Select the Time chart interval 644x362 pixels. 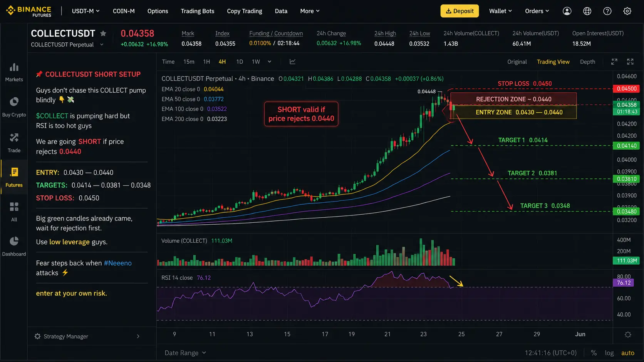[x=168, y=62]
